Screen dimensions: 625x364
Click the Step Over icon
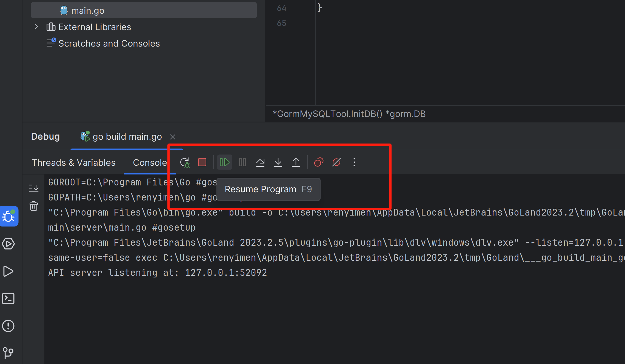(260, 162)
